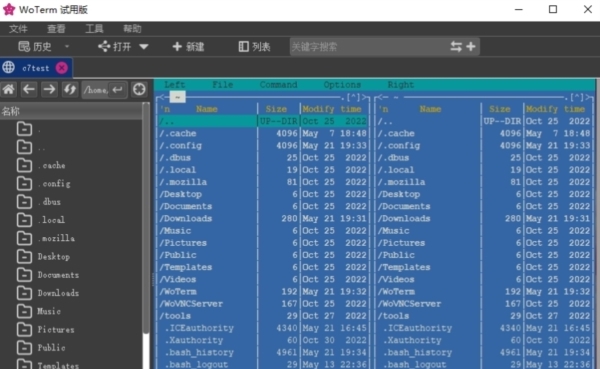Click the globe icon on c7test tab

click(x=9, y=68)
